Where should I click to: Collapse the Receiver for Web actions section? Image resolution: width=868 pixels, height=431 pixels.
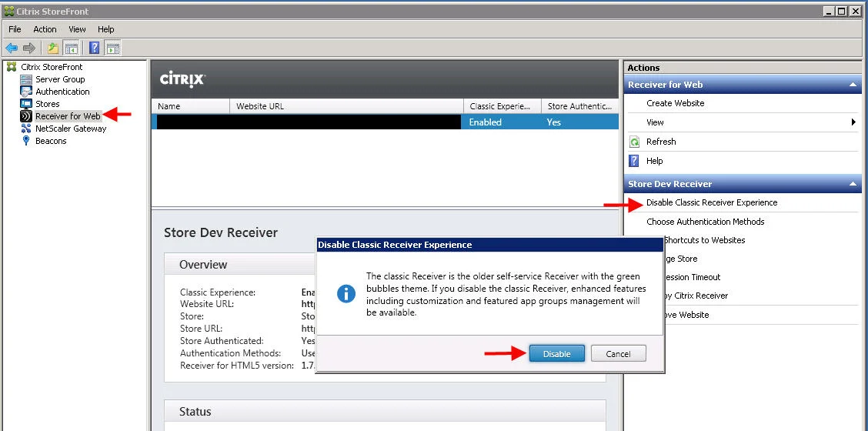pos(853,85)
